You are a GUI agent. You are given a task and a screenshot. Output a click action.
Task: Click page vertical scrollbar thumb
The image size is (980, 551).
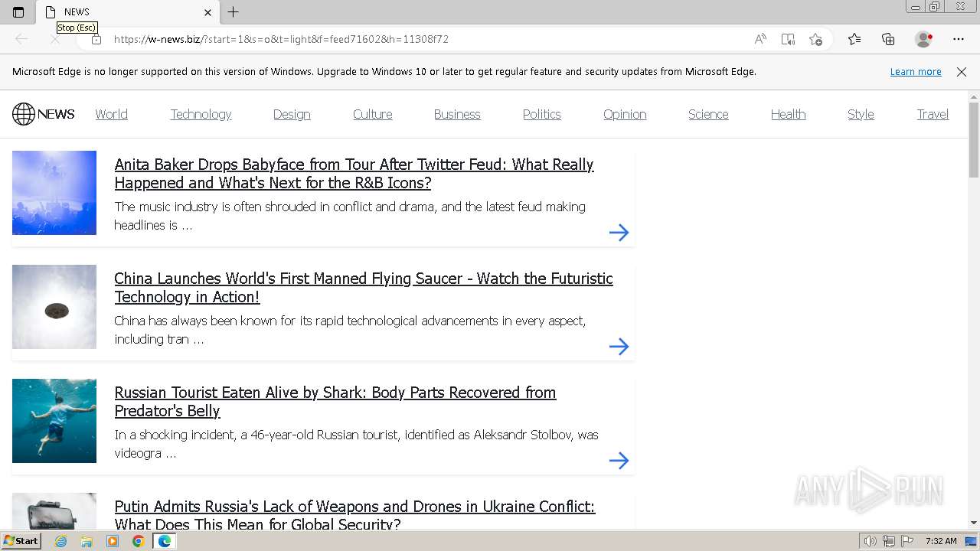974,140
